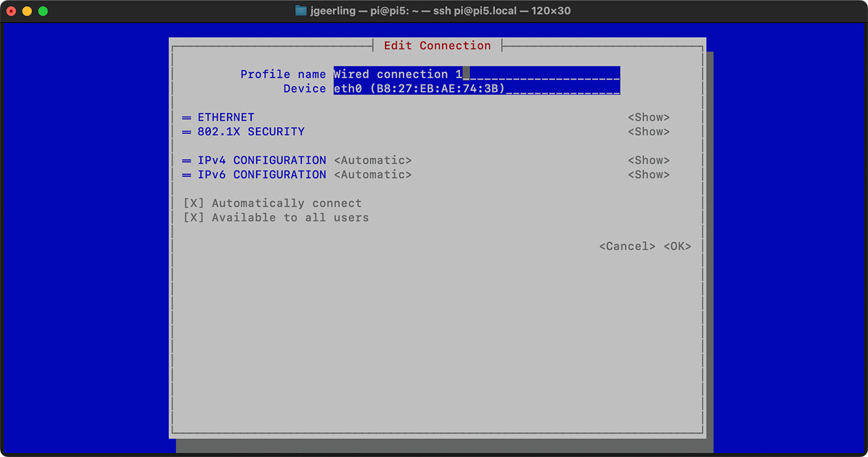Screen dimensions: 868x457
Task: Toggle the Automatically connect checkbox
Action: pyautogui.click(x=193, y=203)
